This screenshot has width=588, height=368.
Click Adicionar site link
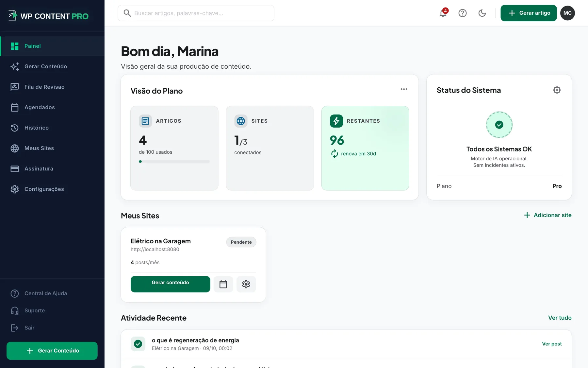tap(548, 215)
